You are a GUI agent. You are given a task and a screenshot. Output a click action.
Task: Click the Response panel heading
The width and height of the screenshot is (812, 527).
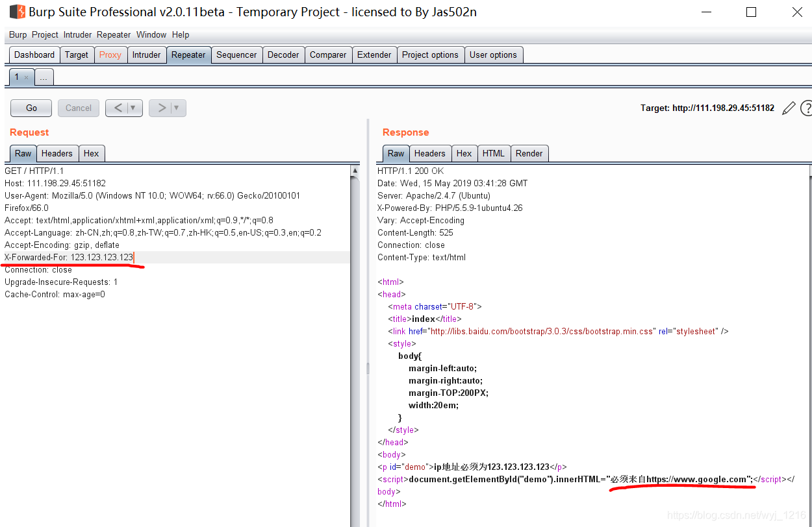coord(406,132)
